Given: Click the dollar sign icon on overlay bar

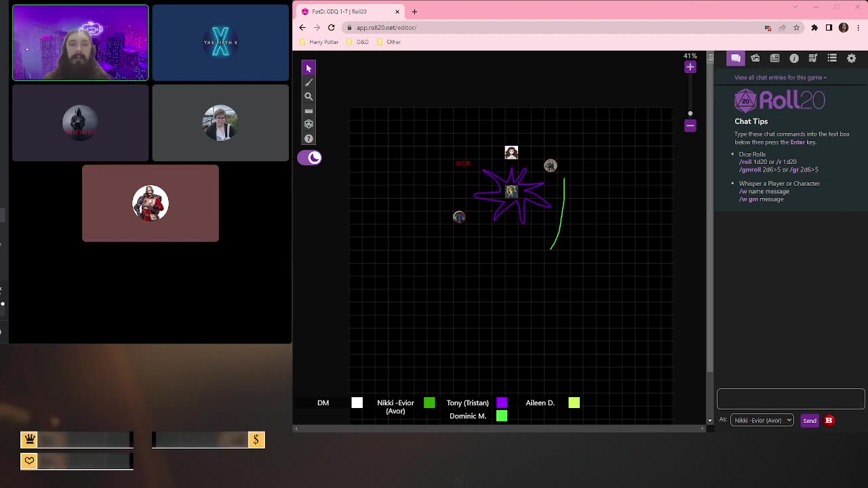Looking at the screenshot, I should (256, 440).
